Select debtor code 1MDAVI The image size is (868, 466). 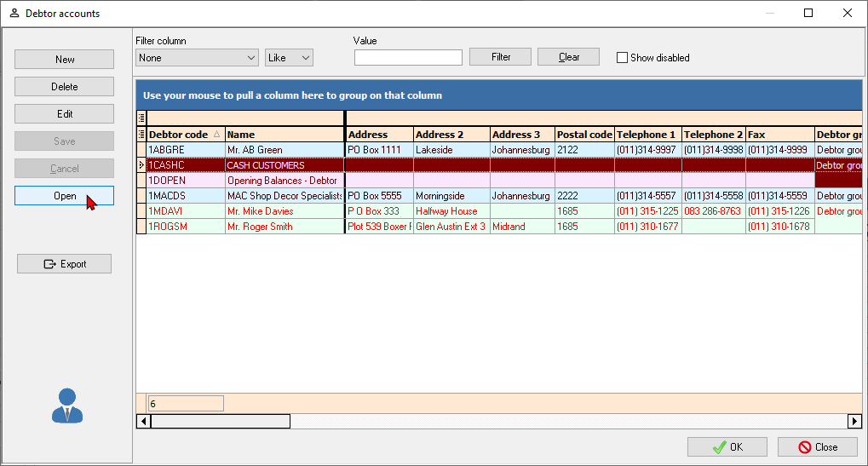click(x=186, y=211)
